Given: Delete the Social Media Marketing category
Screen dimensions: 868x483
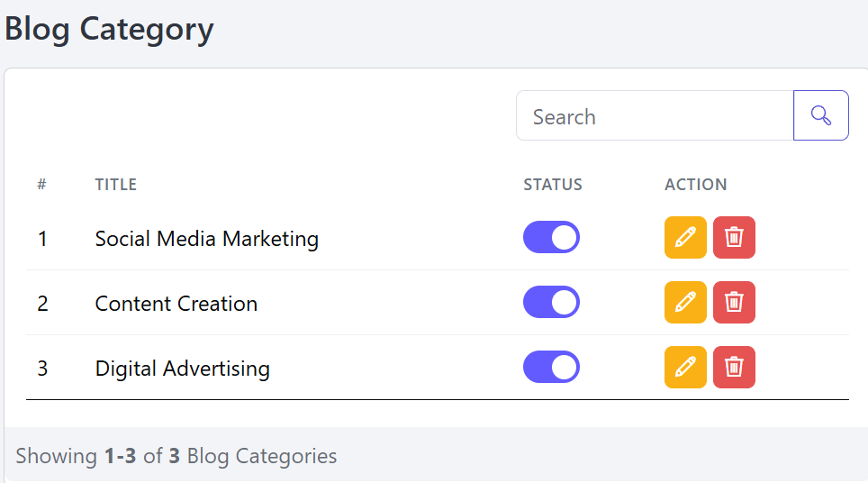Looking at the screenshot, I should click(734, 238).
